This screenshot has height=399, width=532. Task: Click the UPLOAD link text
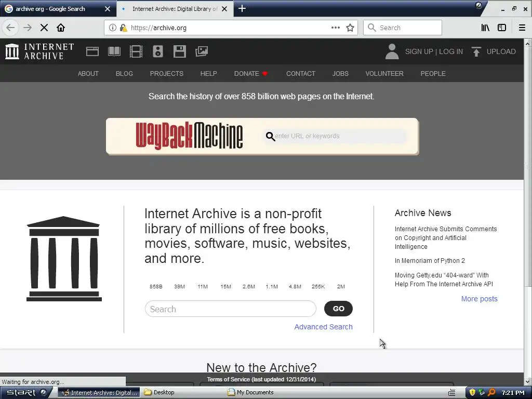pyautogui.click(x=501, y=51)
